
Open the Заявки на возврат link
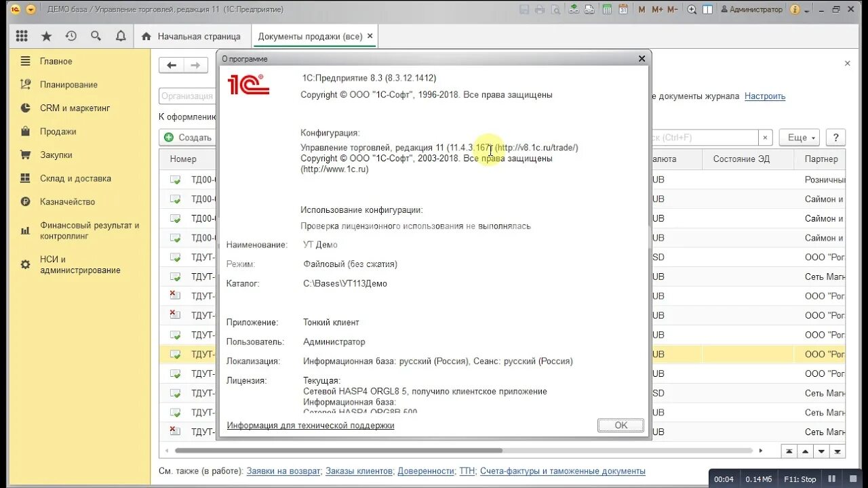pyautogui.click(x=283, y=471)
